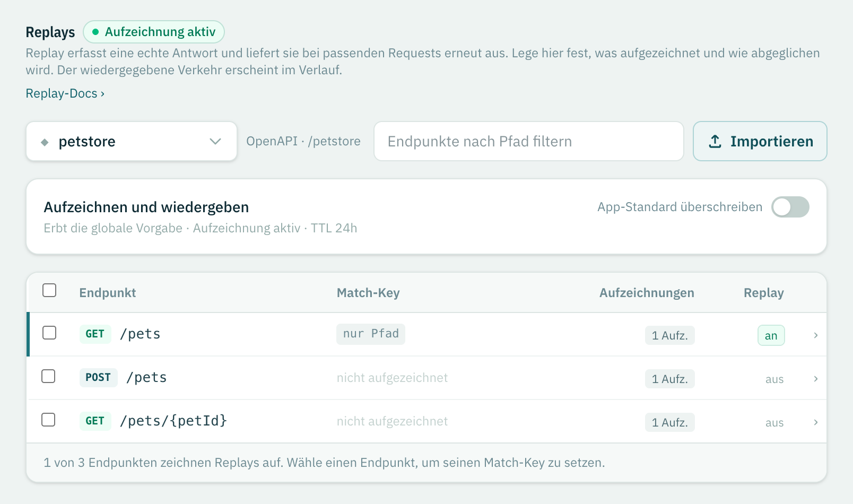Click '1 Aufz.' badge in POST /pets row
853x504 pixels.
coord(670,379)
